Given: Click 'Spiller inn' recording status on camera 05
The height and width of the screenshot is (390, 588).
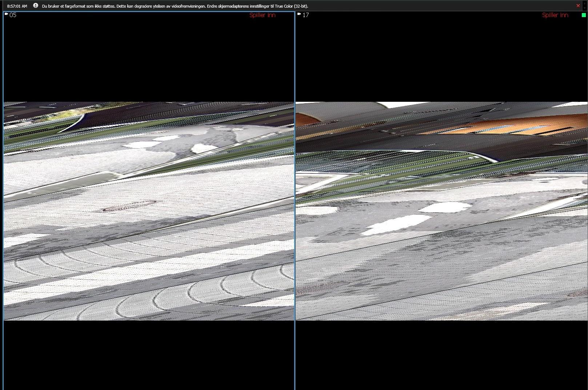Looking at the screenshot, I should (262, 15).
